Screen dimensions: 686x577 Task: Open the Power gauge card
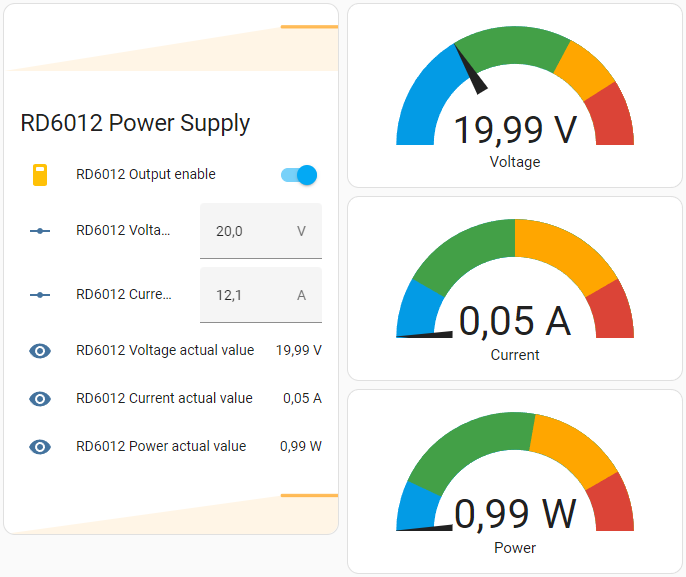(514, 481)
